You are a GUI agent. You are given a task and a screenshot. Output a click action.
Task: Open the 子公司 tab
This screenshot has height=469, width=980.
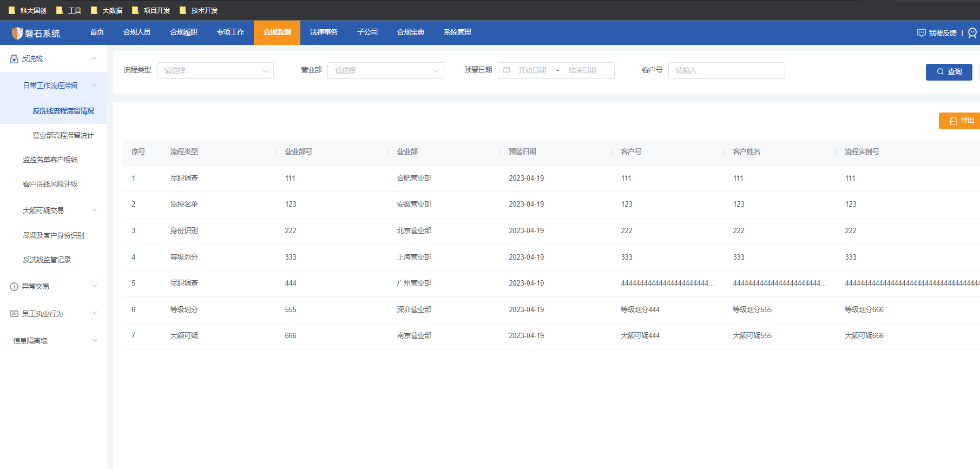coord(367,32)
